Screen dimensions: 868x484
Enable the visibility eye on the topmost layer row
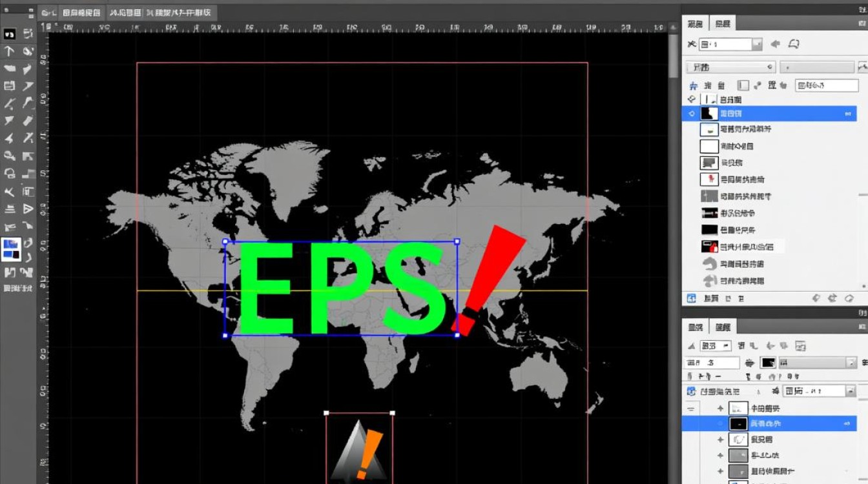(692, 99)
